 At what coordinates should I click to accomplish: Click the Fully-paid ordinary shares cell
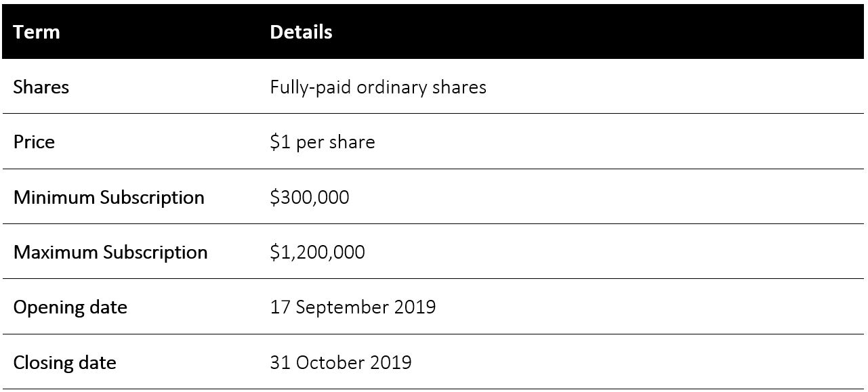click(378, 87)
